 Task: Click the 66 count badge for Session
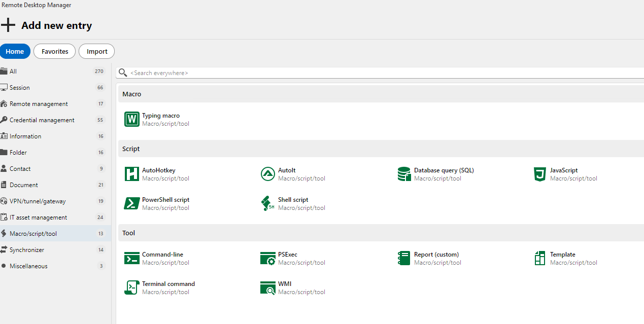click(100, 88)
